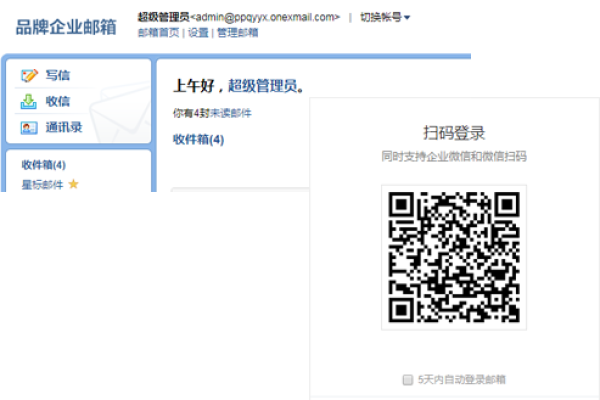Open 收信 to receive mail
This screenshot has width=600, height=400.
58,101
